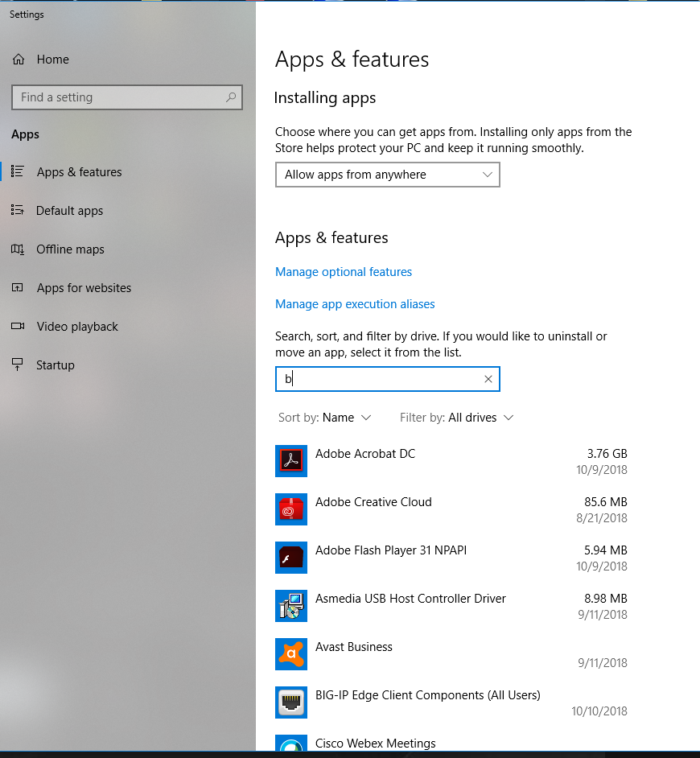Open Offline maps settings page
The image size is (700, 758).
(70, 249)
